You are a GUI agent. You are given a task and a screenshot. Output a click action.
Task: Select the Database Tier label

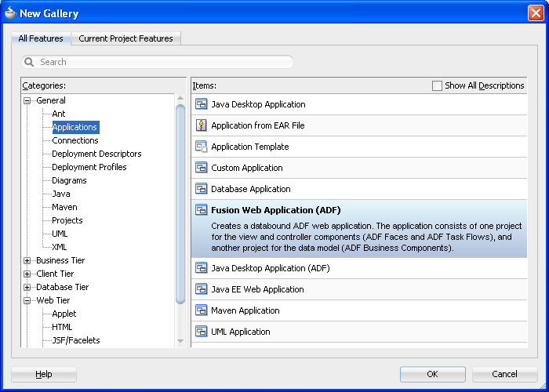tap(62, 288)
